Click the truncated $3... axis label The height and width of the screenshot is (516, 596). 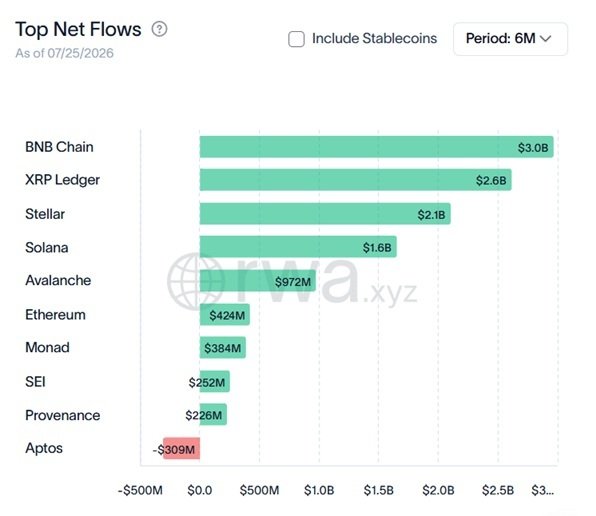point(542,490)
